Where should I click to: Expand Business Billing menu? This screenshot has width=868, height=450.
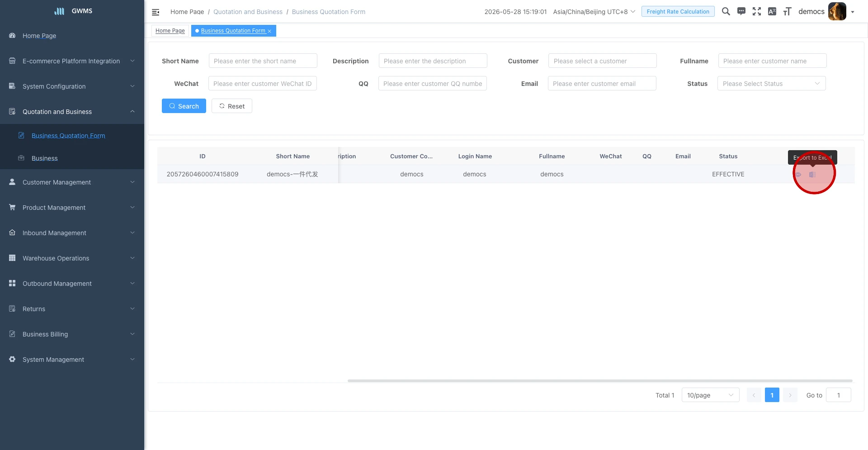[72, 334]
